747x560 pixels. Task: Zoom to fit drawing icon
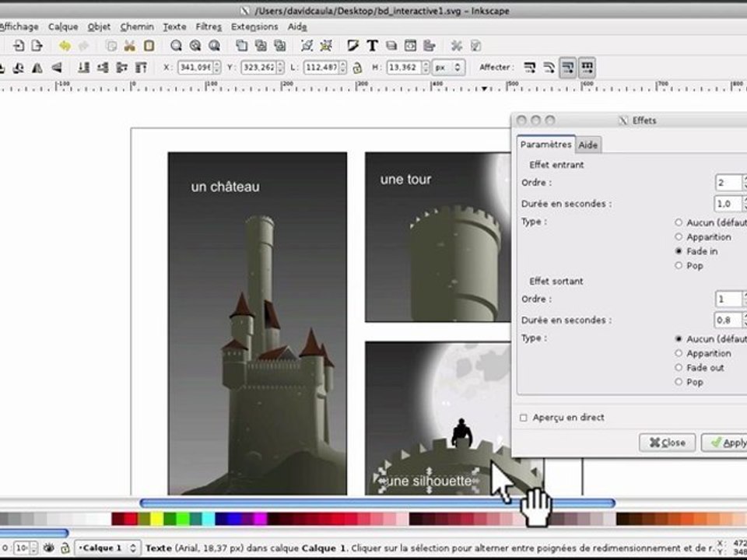point(195,46)
